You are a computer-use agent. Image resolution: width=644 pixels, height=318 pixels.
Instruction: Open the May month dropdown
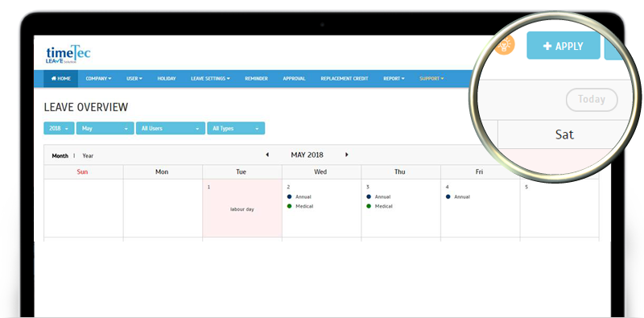(105, 128)
